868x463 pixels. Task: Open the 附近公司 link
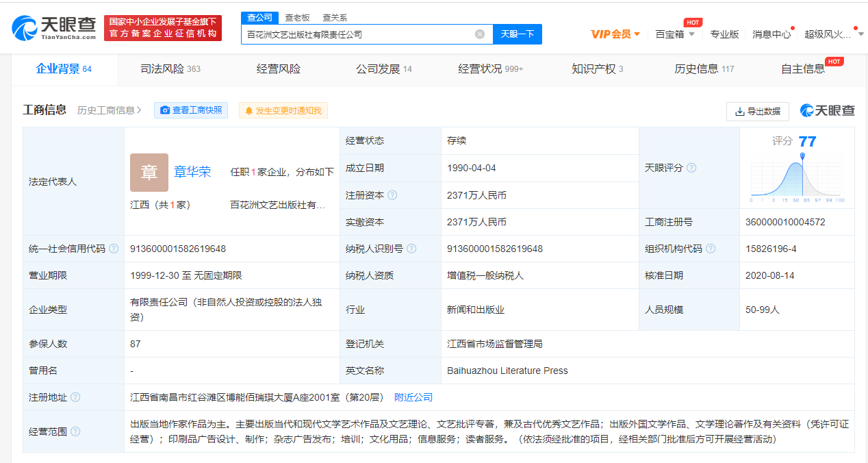(x=413, y=397)
